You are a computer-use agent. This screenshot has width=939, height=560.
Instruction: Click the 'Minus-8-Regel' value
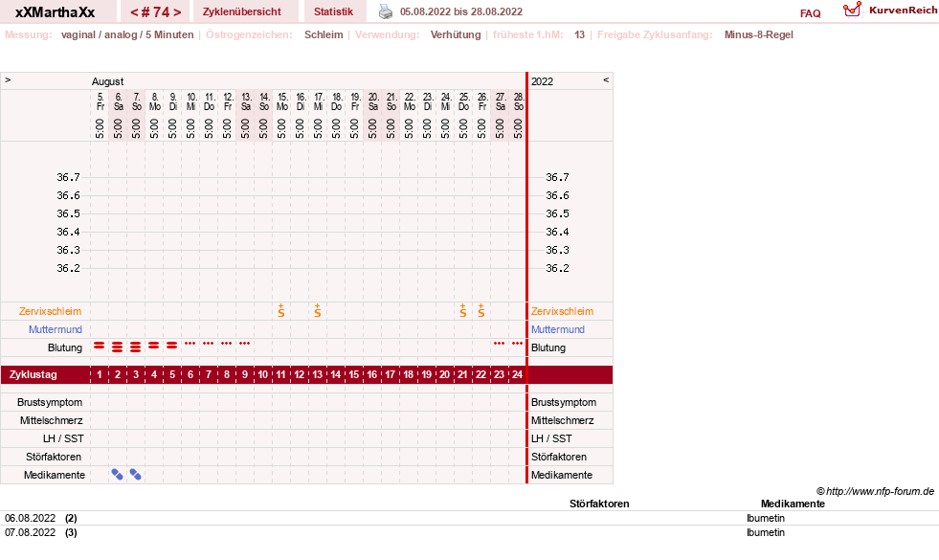[x=759, y=34]
